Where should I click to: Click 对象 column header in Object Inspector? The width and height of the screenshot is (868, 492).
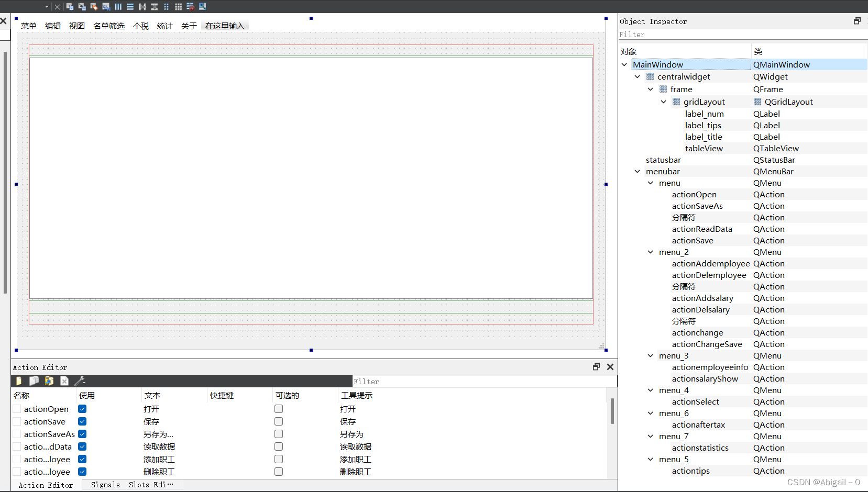click(685, 52)
